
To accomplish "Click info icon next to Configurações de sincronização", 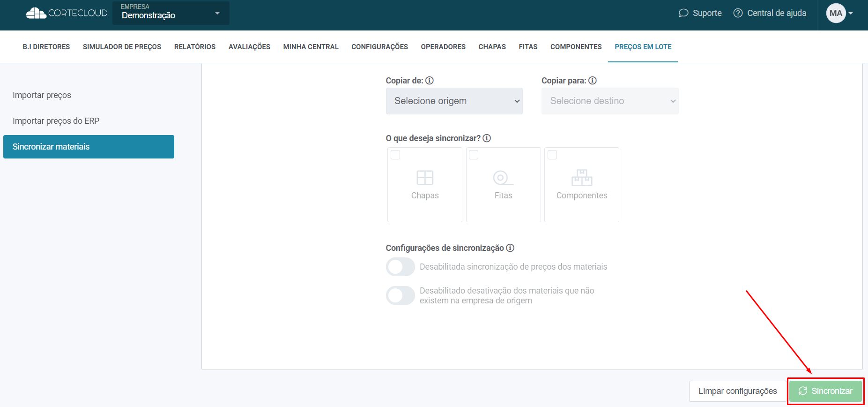I will (x=510, y=248).
